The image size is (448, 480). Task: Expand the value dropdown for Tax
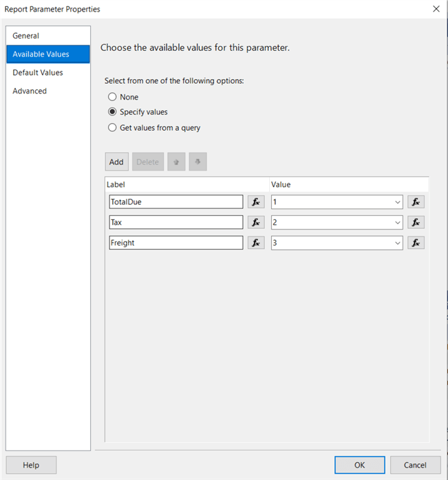(397, 222)
